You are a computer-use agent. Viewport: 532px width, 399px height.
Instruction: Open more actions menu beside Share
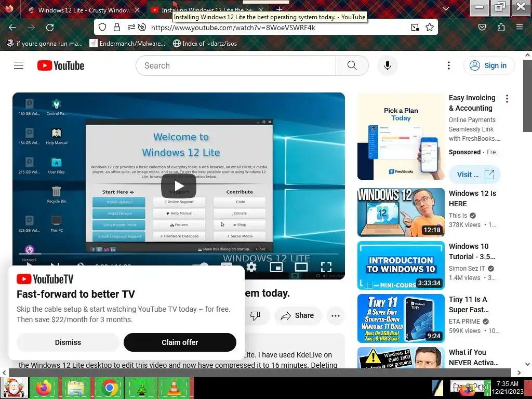[336, 316]
